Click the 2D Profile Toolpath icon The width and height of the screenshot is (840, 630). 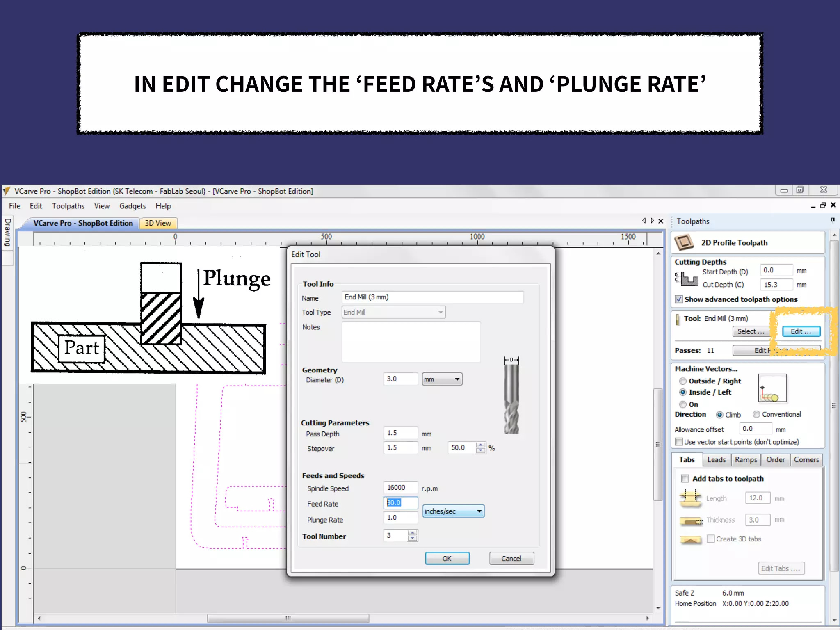click(x=684, y=242)
